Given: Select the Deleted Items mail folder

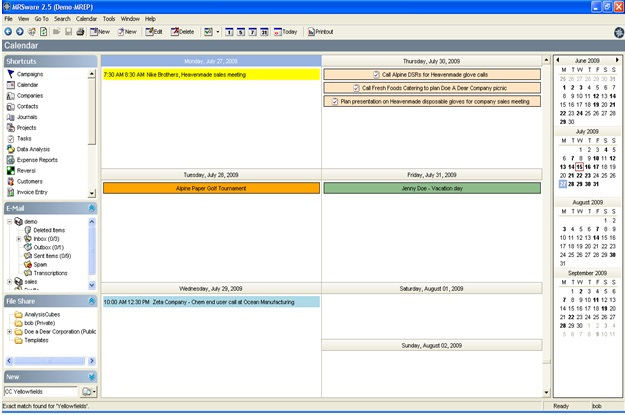Looking at the screenshot, I should coord(45,230).
